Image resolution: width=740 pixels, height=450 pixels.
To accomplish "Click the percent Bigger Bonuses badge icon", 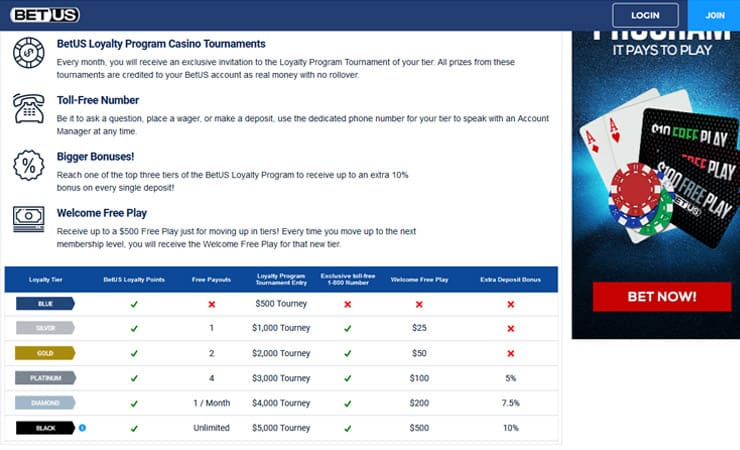I will 29,165.
